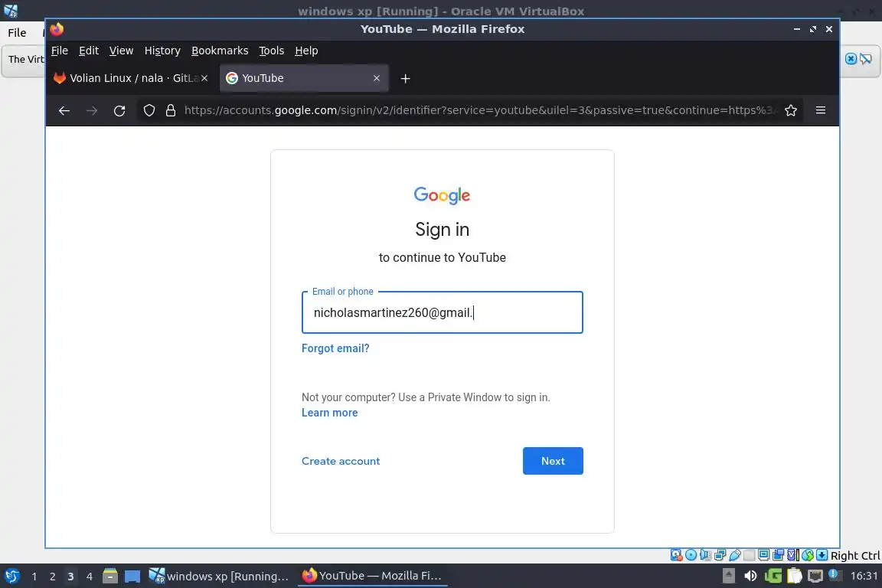This screenshot has width=882, height=588.
Task: Open the Firefox hamburger application menu
Action: pyautogui.click(x=821, y=110)
